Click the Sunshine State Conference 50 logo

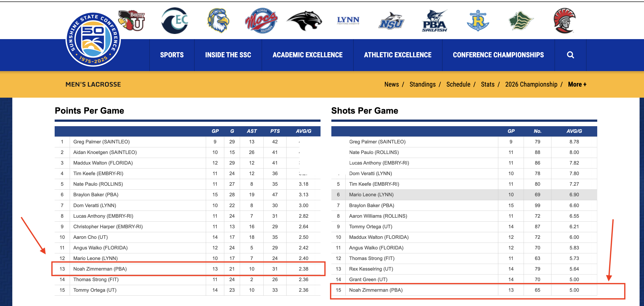pyautogui.click(x=93, y=39)
